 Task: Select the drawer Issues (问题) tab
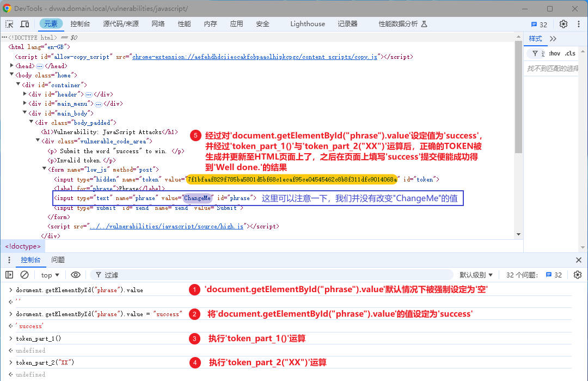58,260
